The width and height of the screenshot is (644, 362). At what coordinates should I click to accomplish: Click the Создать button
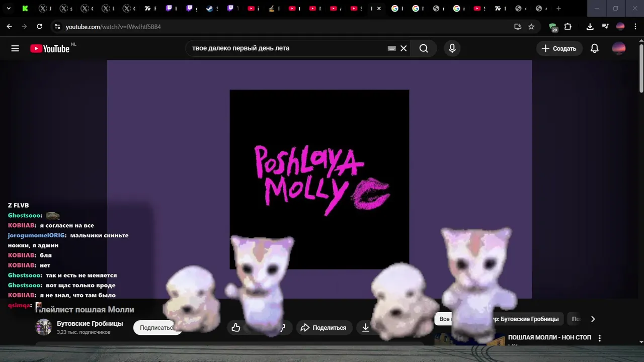tap(559, 48)
